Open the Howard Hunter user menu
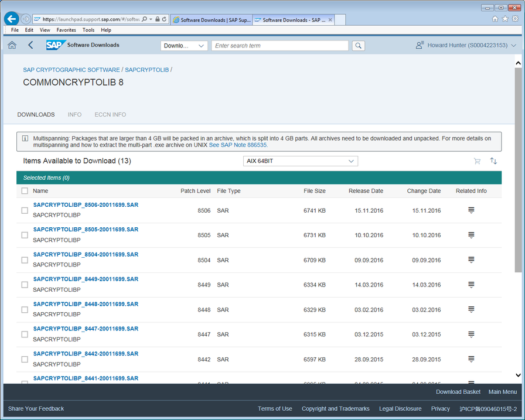The width and height of the screenshot is (525, 420). [465, 45]
